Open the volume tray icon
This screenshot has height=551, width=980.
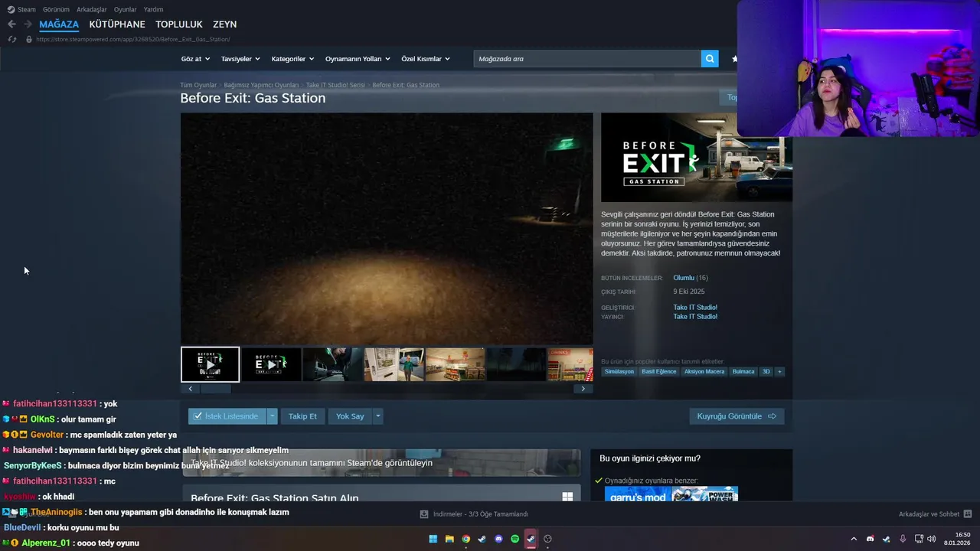[932, 539]
